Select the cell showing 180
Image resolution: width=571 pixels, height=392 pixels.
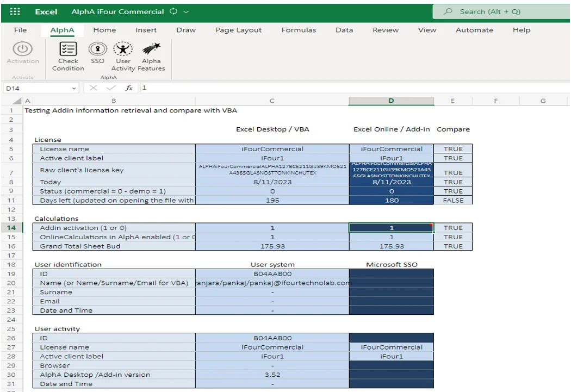[392, 200]
